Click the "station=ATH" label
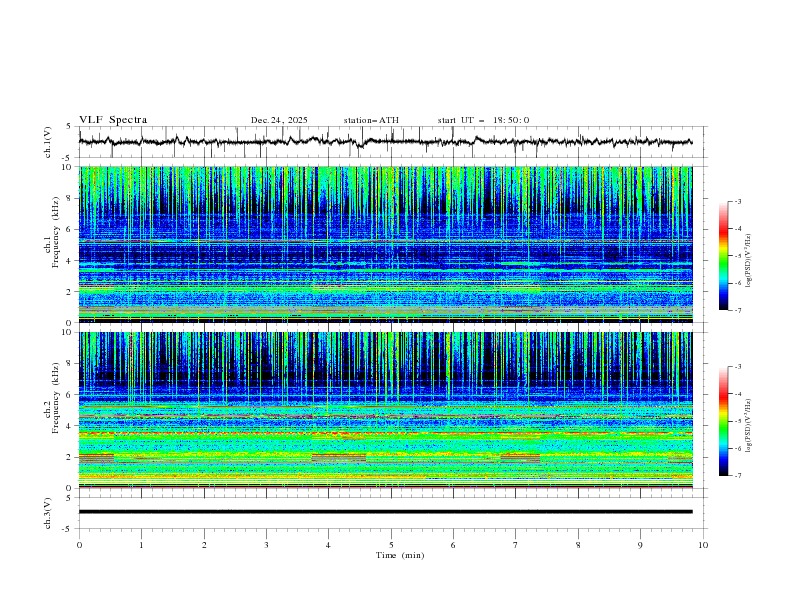792x612 pixels. click(371, 120)
